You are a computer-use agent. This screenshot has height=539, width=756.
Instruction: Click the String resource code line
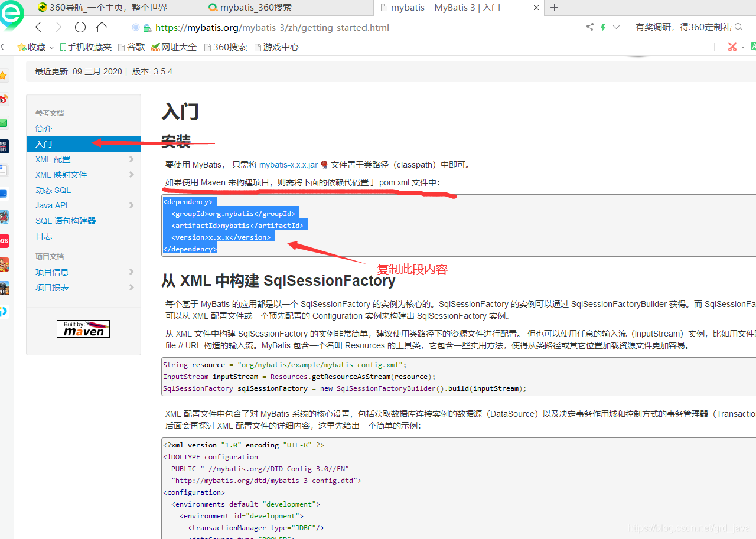click(x=285, y=365)
